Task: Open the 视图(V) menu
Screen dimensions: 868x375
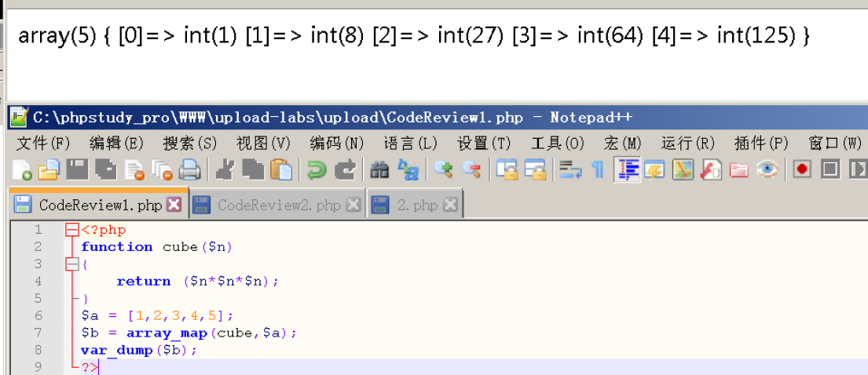Action: pyautogui.click(x=263, y=144)
